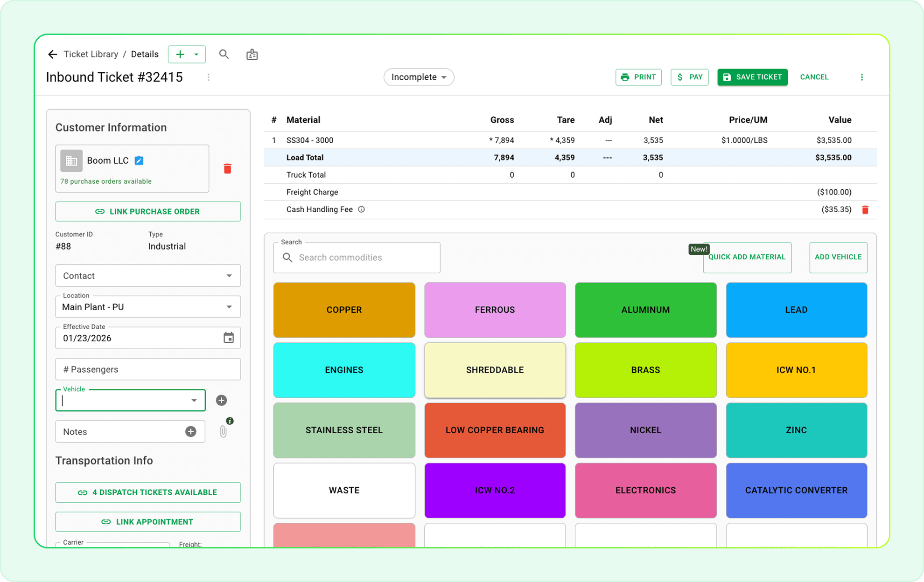Open the ID badge scan icon

[252, 55]
